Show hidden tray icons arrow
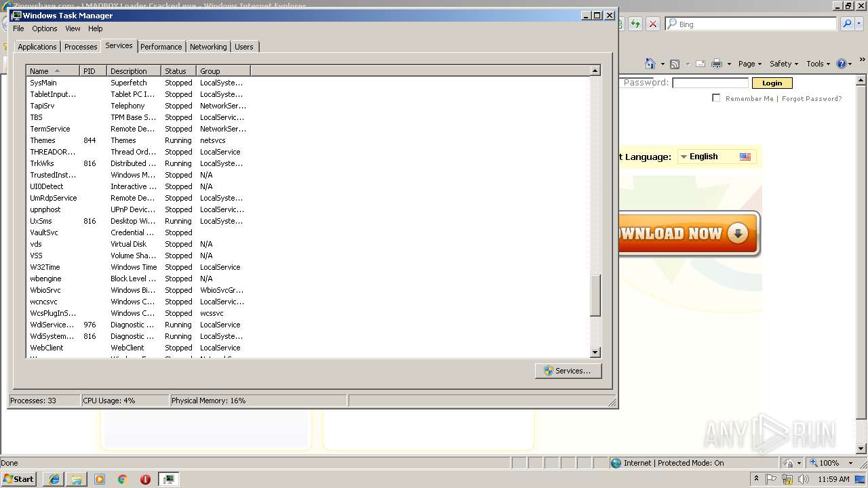Image resolution: width=868 pixels, height=488 pixels. [x=757, y=479]
